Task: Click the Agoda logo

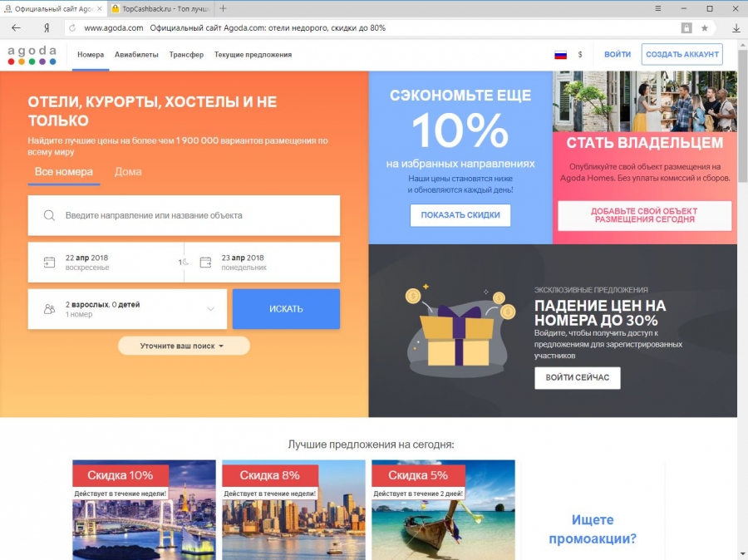Action: 32,55
